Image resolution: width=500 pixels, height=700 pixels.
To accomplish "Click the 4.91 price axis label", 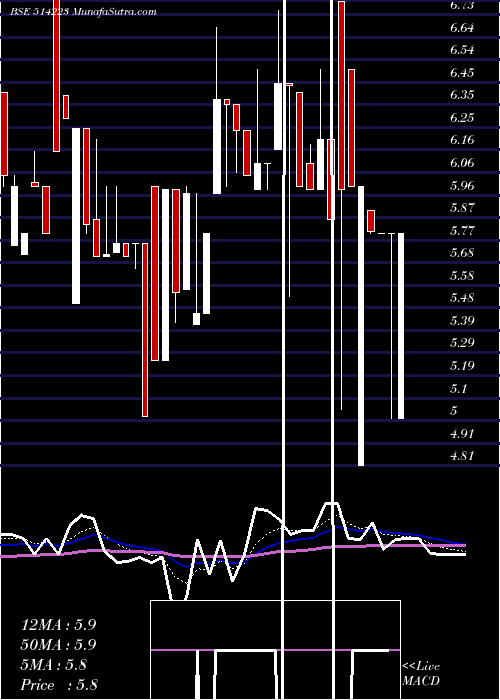I will 462,433.
